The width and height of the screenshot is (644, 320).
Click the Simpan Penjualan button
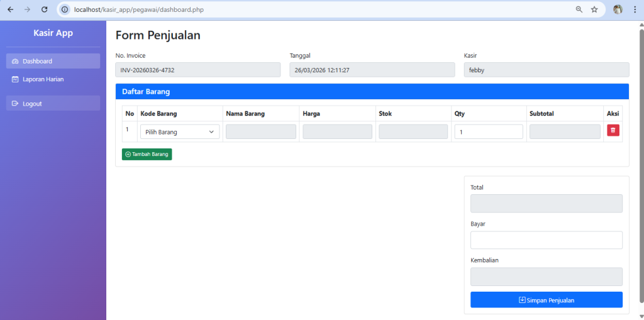[x=547, y=300]
